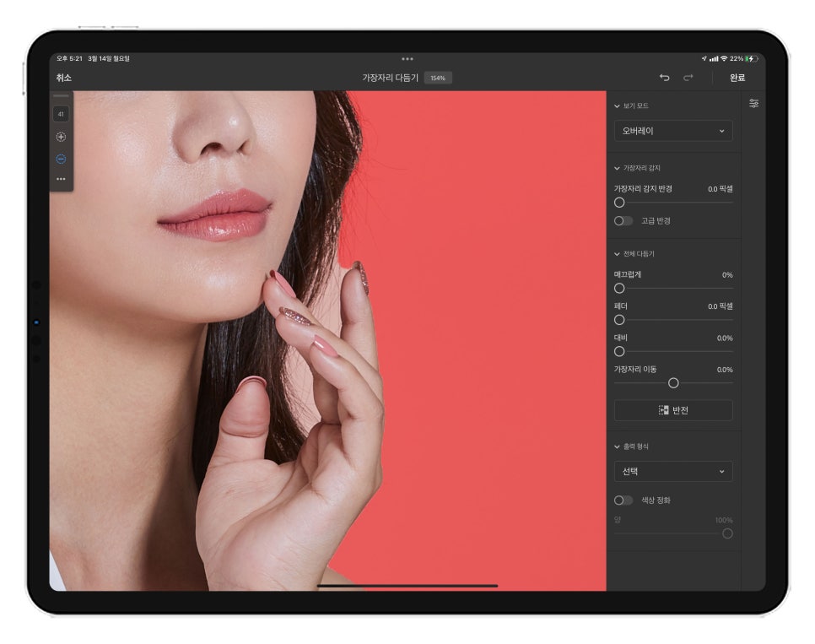Tap the undo arrow icon

coord(664,78)
